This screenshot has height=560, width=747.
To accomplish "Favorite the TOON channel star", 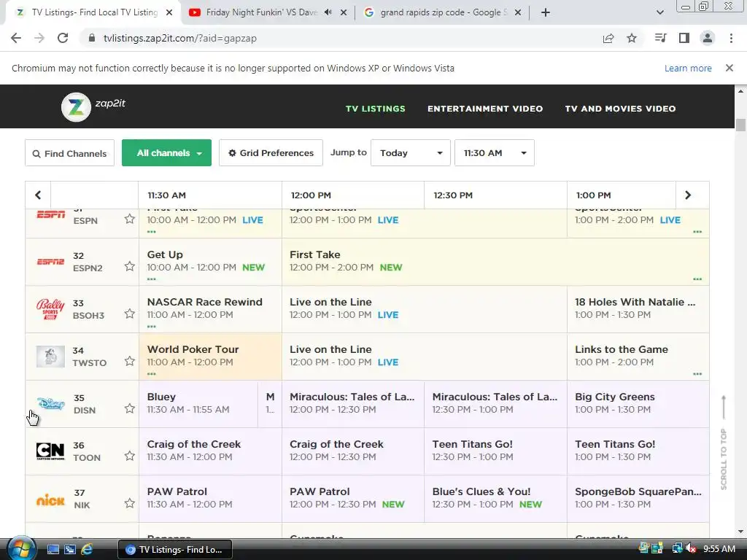I will pyautogui.click(x=130, y=456).
